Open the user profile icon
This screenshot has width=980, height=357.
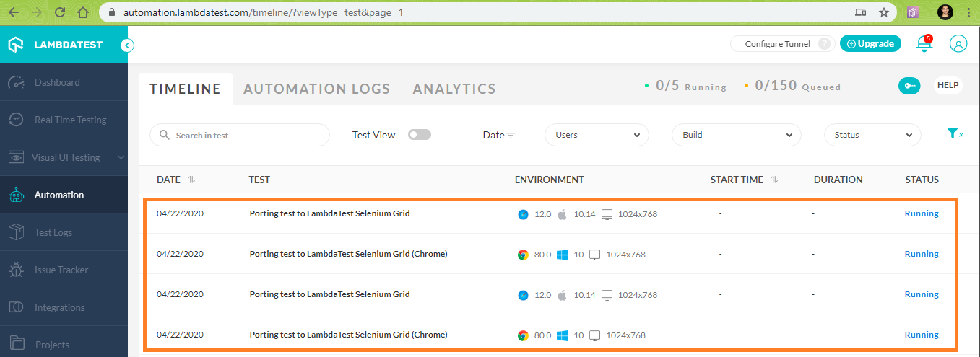pos(958,44)
